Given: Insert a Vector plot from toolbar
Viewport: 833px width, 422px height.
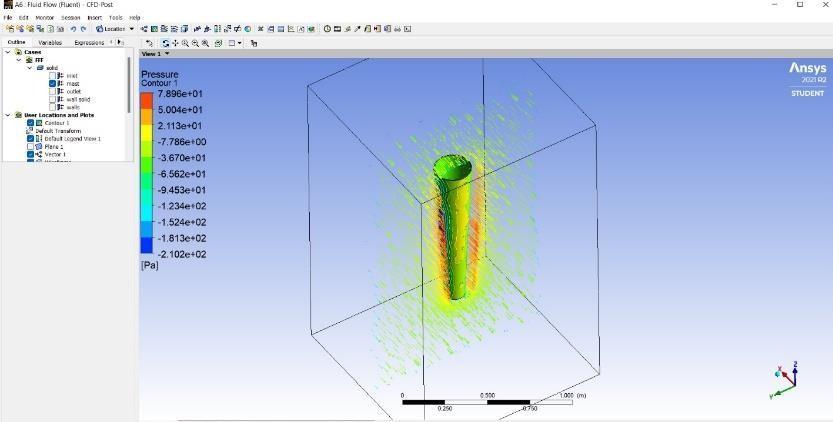Looking at the screenshot, I should (144, 29).
